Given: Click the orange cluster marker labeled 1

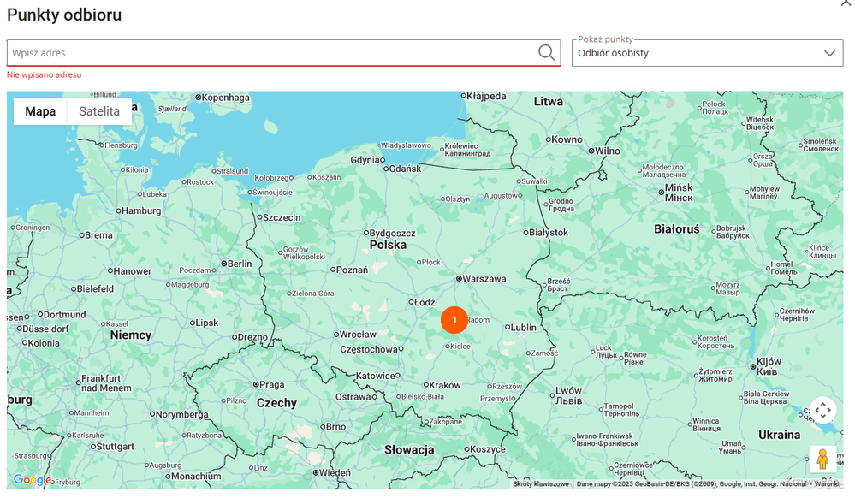Looking at the screenshot, I should point(454,320).
